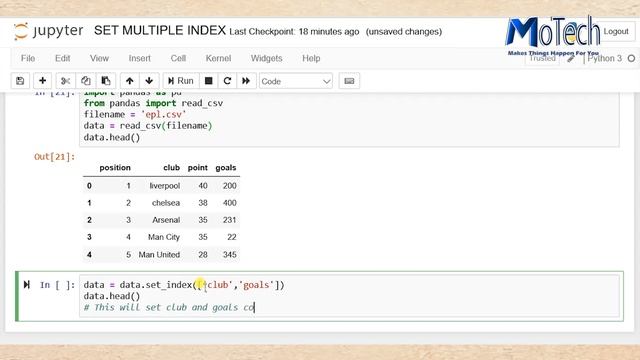Click the 'point' column header
640x360 pixels.
(x=198, y=168)
